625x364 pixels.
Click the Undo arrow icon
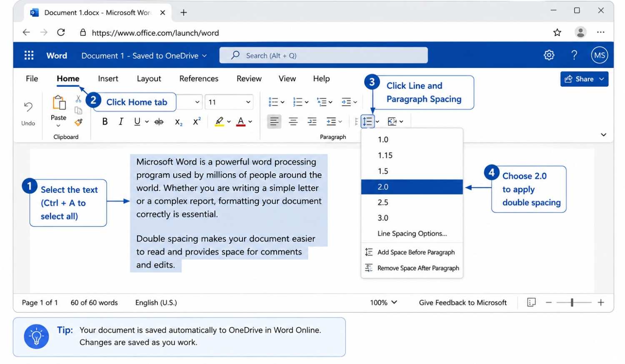pyautogui.click(x=28, y=107)
